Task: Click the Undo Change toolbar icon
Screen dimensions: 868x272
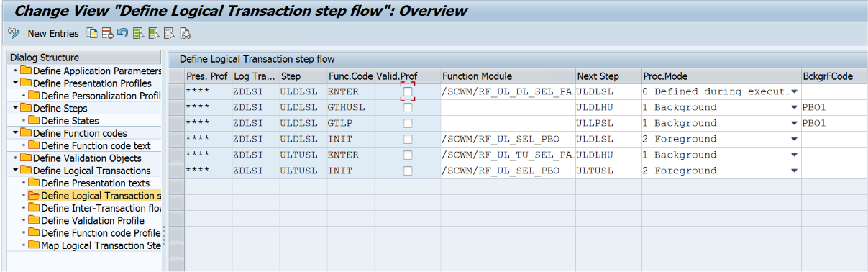Action: click(x=122, y=33)
